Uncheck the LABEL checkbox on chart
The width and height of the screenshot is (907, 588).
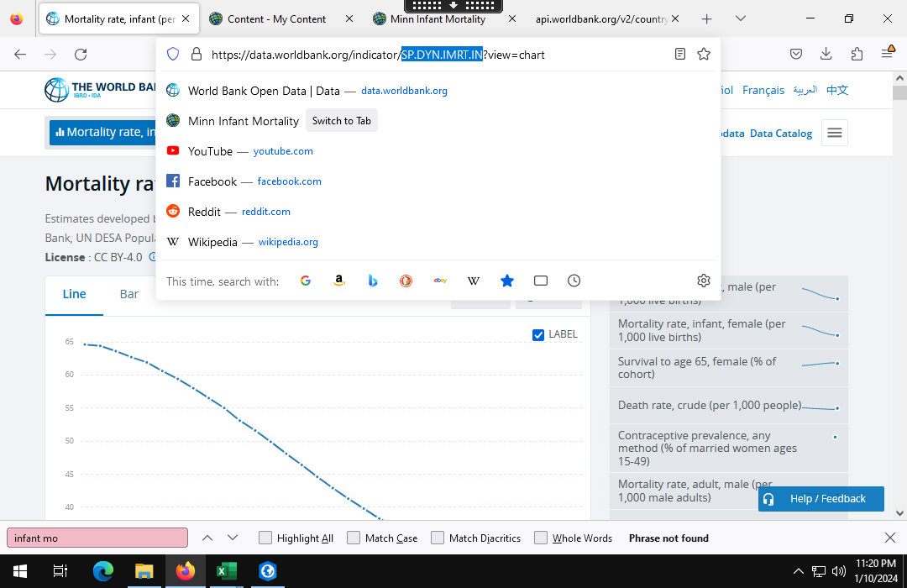538,334
